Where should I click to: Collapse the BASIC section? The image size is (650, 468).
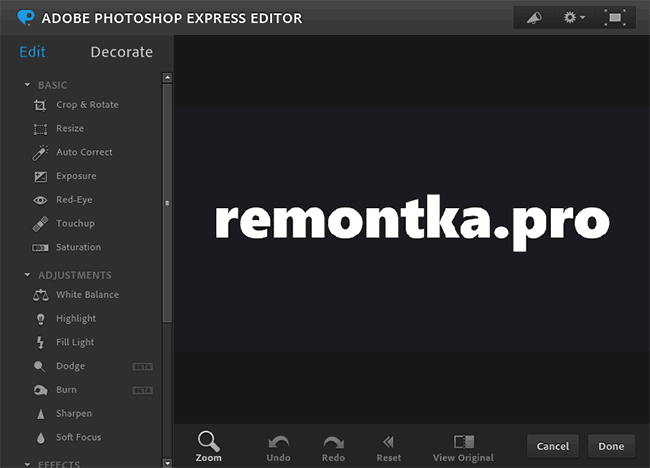point(27,85)
